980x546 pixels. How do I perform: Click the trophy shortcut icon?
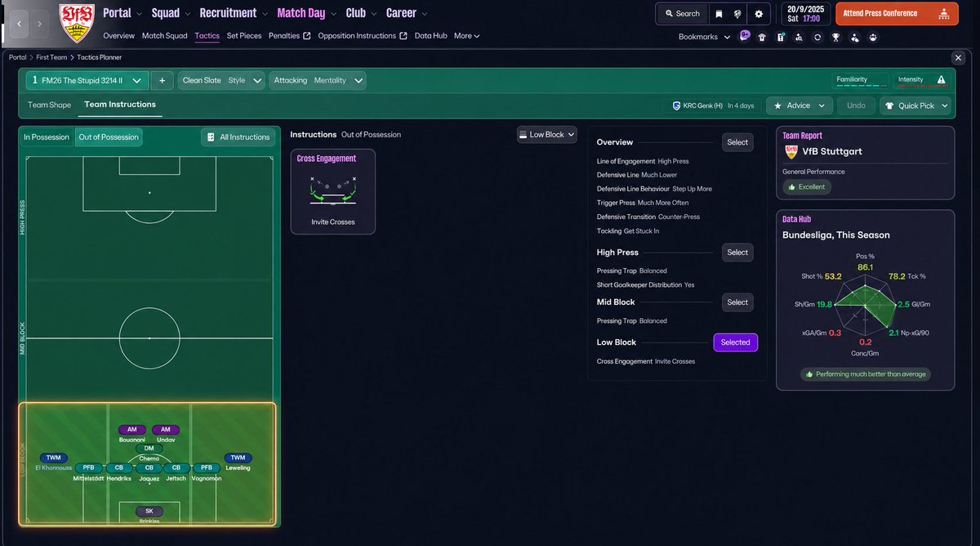[835, 37]
